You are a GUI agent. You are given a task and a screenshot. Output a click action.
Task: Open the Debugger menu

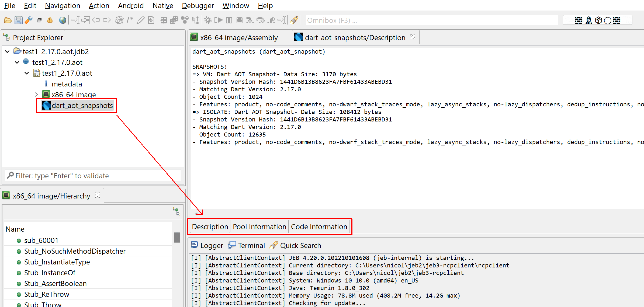pos(198,5)
